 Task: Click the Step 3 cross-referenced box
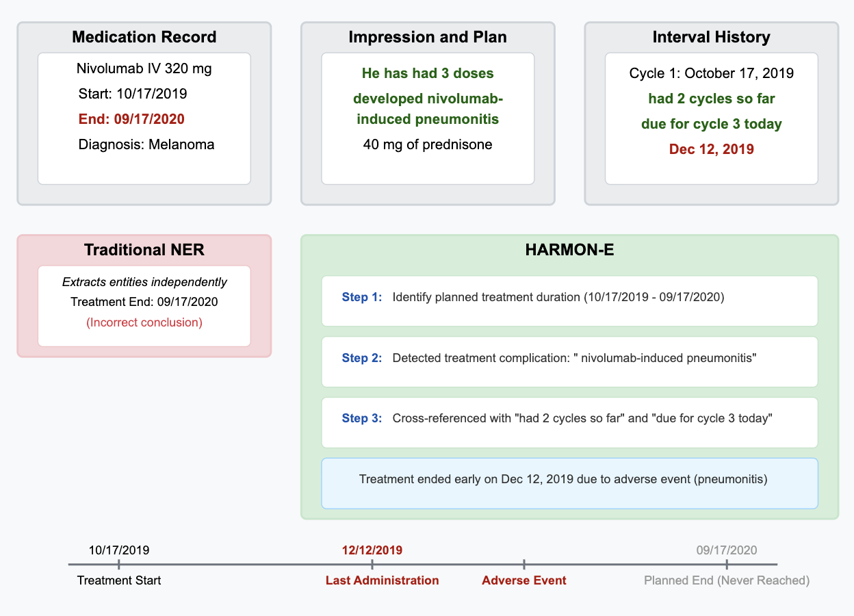click(x=569, y=422)
